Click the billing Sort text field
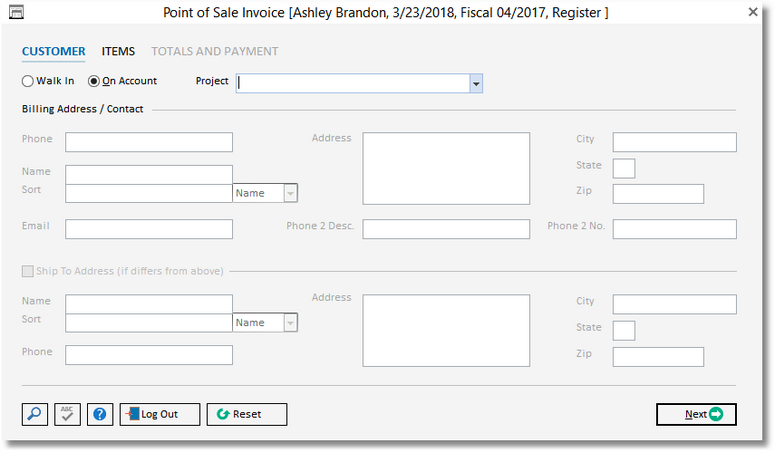 149,193
